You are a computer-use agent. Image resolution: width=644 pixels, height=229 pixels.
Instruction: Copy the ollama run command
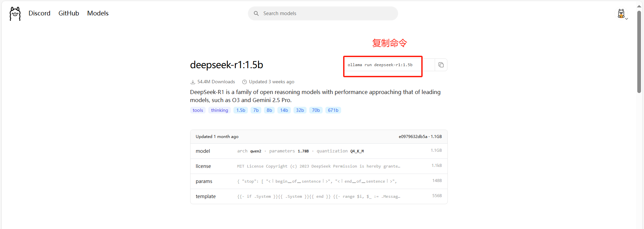tap(441, 65)
